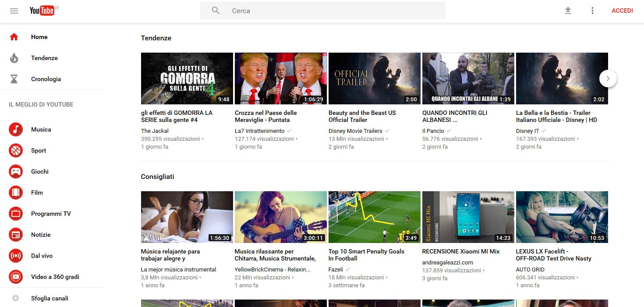Click the Musica note icon
This screenshot has width=644, height=307.
[16, 129]
